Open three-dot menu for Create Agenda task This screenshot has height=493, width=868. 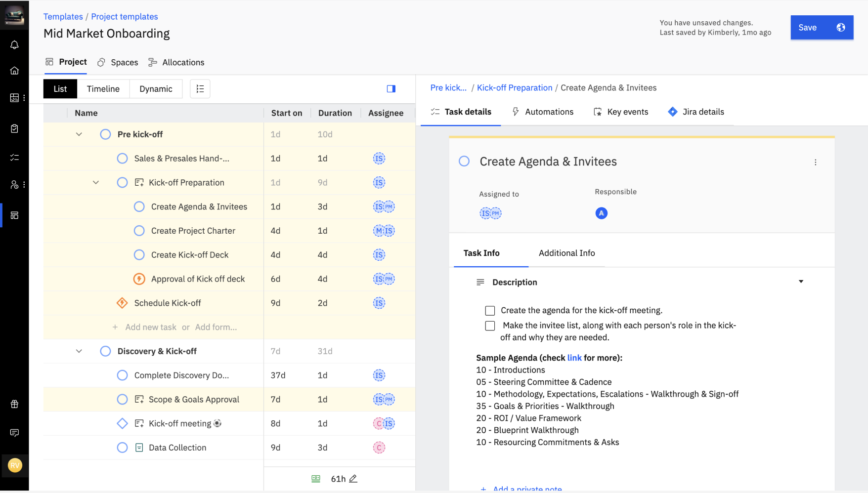[x=816, y=162]
